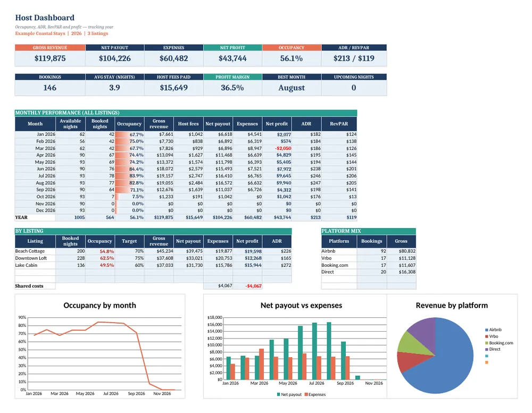Screen dimensions: 532x413
Task: Select the Beach Cottage listing row
Action: [153, 251]
